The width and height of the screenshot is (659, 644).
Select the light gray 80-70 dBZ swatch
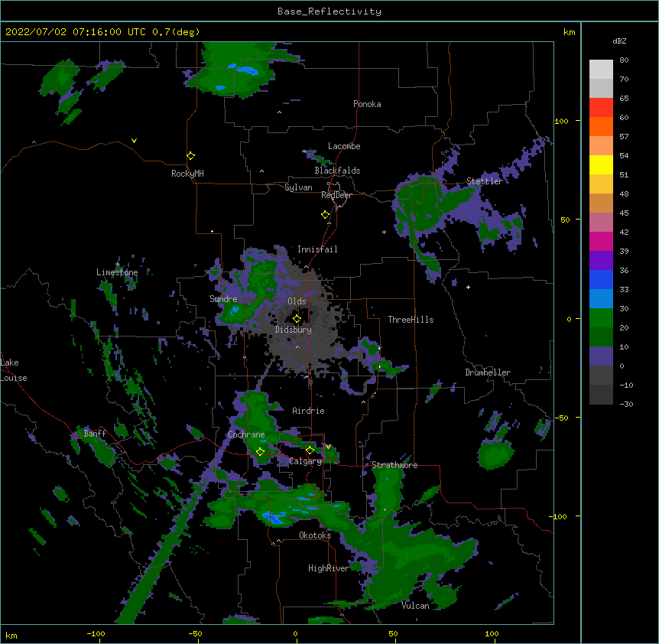pos(601,69)
